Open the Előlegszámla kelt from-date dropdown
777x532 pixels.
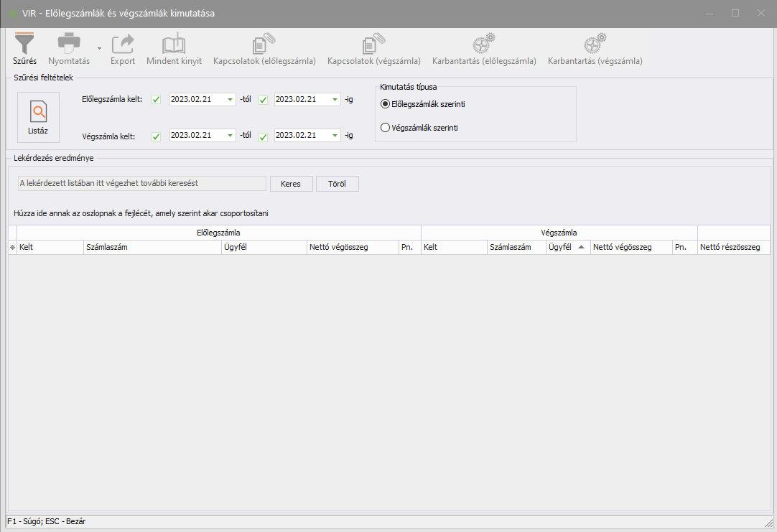pyautogui.click(x=230, y=100)
